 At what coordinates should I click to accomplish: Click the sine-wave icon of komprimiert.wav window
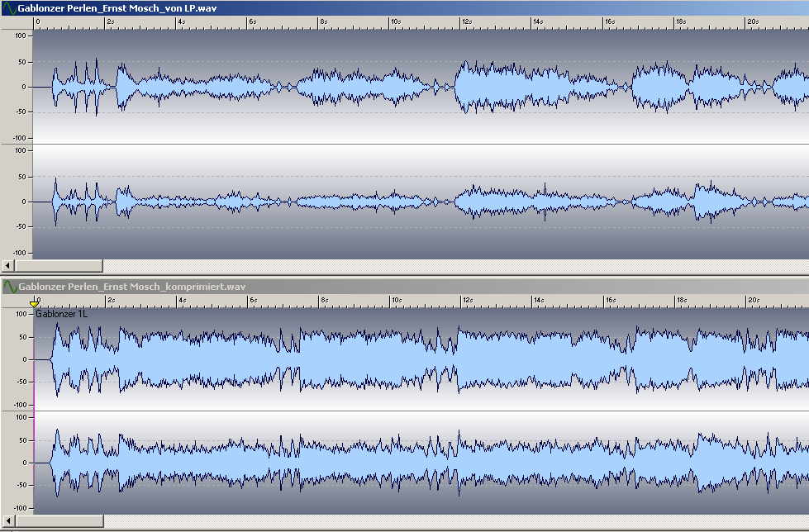click(x=10, y=287)
